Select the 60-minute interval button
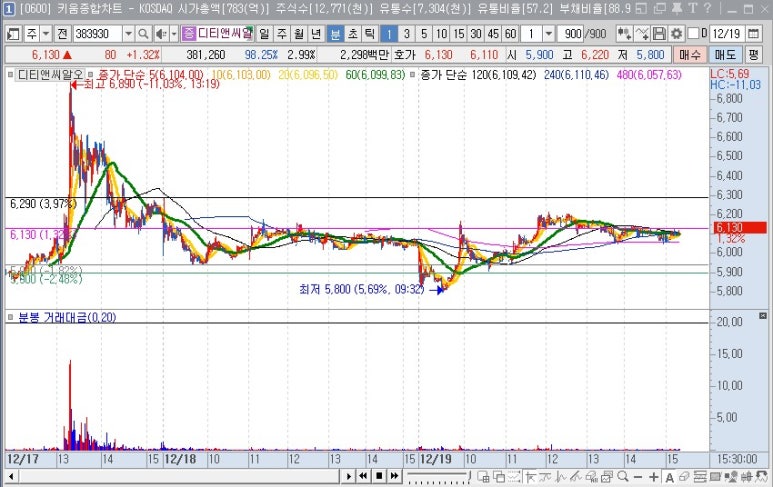Image resolution: width=773 pixels, height=487 pixels. pyautogui.click(x=511, y=34)
